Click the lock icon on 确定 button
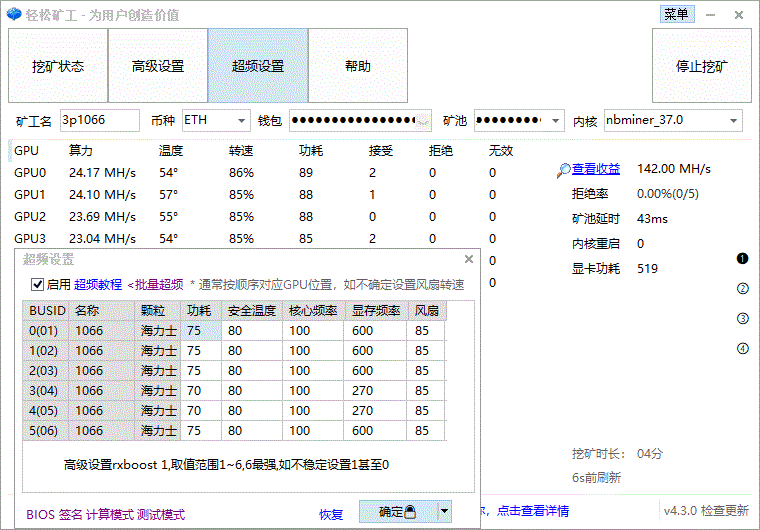The height and width of the screenshot is (530, 760). tap(410, 512)
